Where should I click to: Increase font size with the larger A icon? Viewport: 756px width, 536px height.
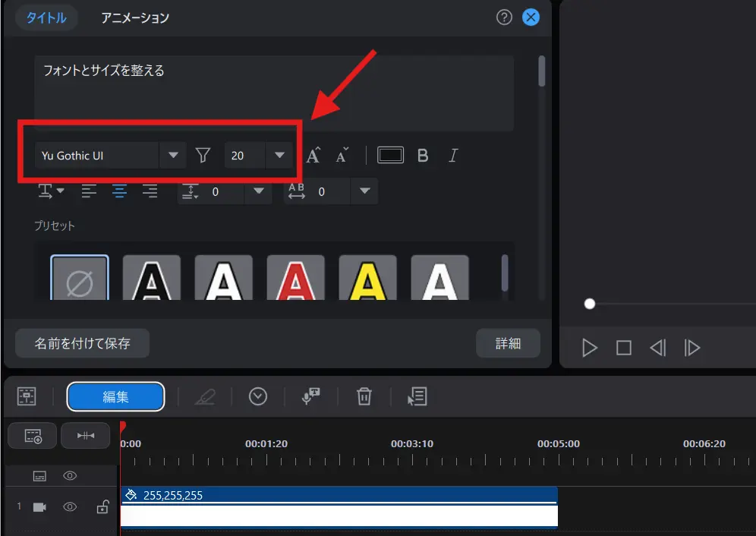[x=313, y=156]
